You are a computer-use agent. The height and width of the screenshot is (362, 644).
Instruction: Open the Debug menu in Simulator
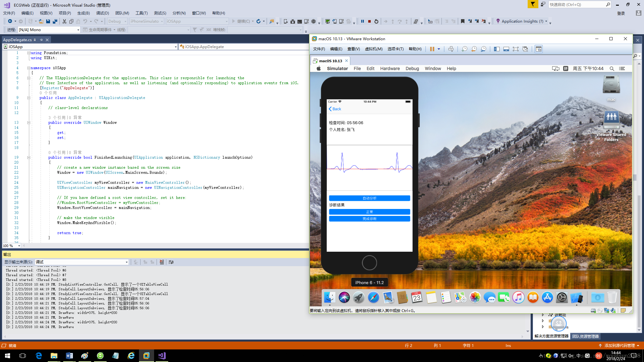[x=412, y=69]
